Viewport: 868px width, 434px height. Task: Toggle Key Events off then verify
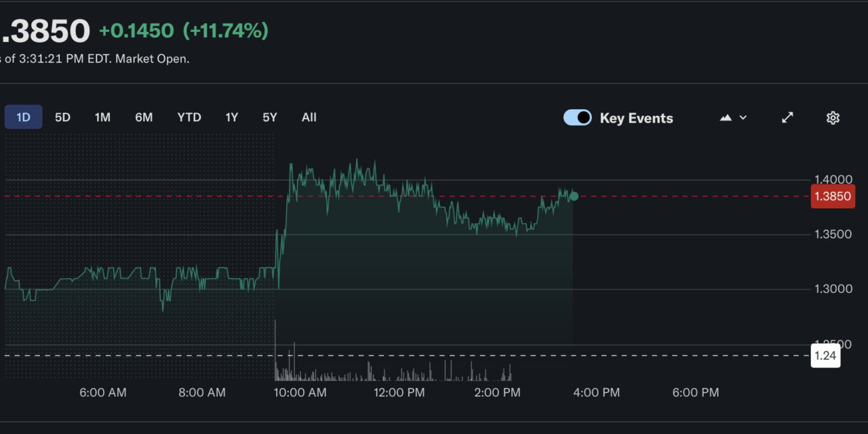577,117
